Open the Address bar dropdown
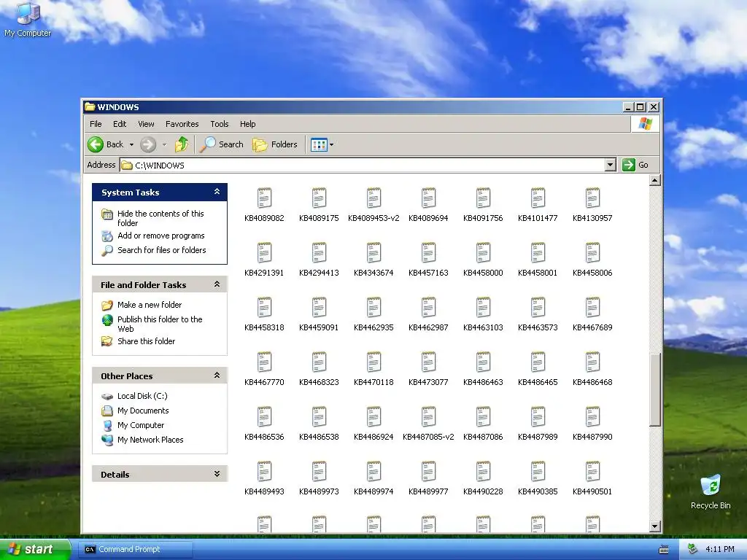This screenshot has width=747, height=560. 611,165
